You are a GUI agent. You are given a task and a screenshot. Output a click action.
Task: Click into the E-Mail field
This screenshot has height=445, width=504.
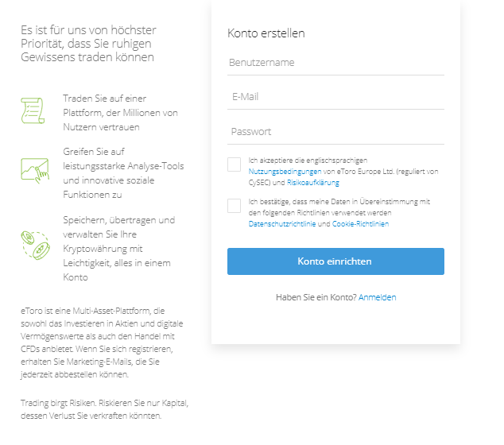pyautogui.click(x=335, y=97)
